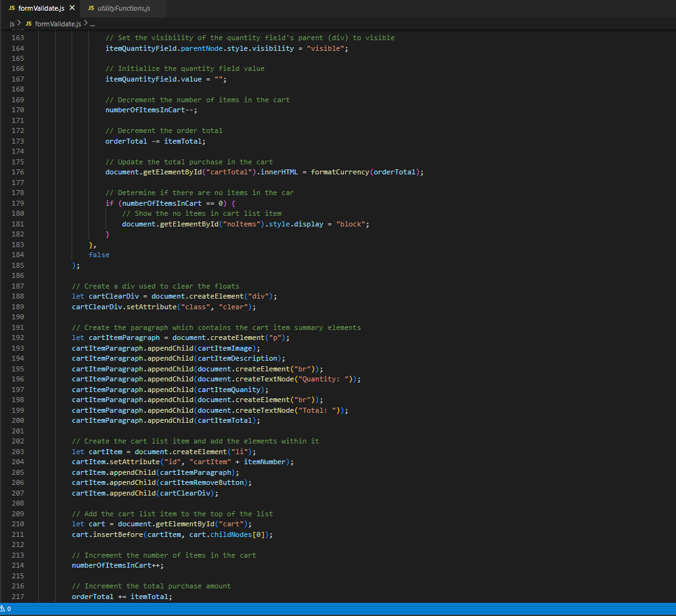The width and height of the screenshot is (676, 616).
Task: Click the JS icon in the breadcrumb bar
Action: pyautogui.click(x=29, y=23)
